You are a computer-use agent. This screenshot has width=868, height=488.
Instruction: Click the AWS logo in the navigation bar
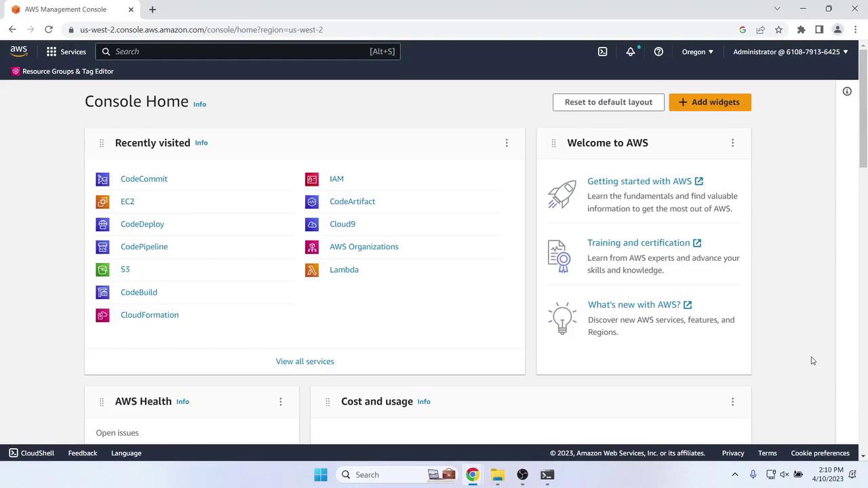[19, 52]
